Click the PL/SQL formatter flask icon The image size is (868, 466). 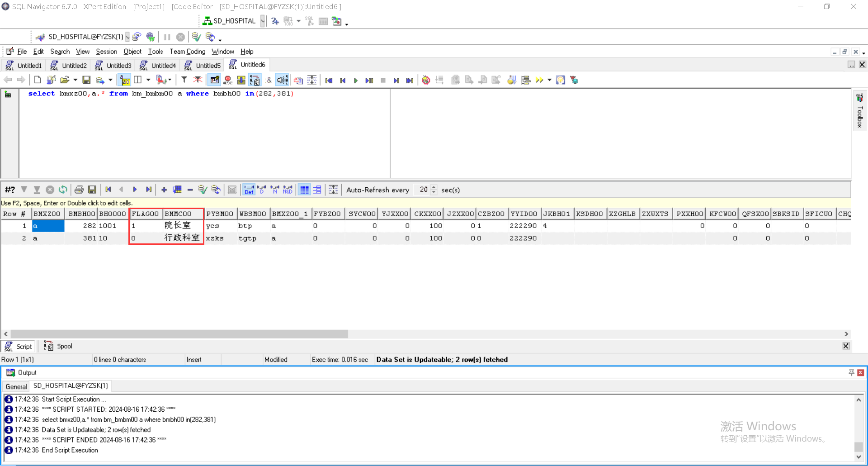pos(511,80)
